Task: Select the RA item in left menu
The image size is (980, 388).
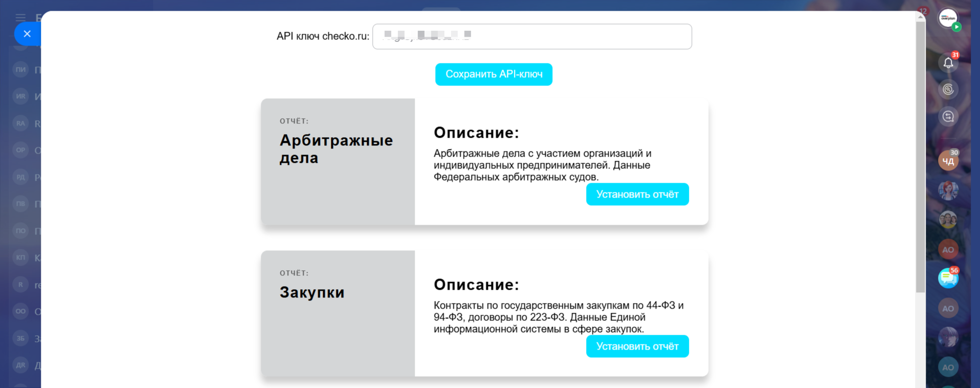Action: point(20,123)
